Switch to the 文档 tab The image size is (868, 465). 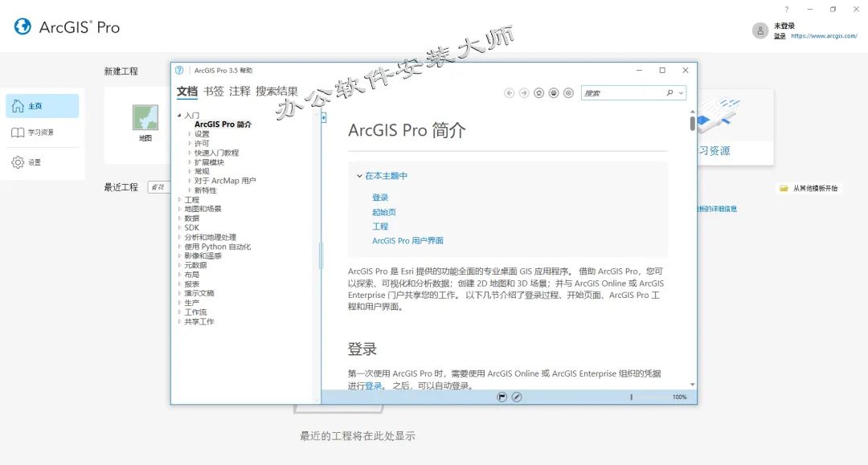coord(187,92)
